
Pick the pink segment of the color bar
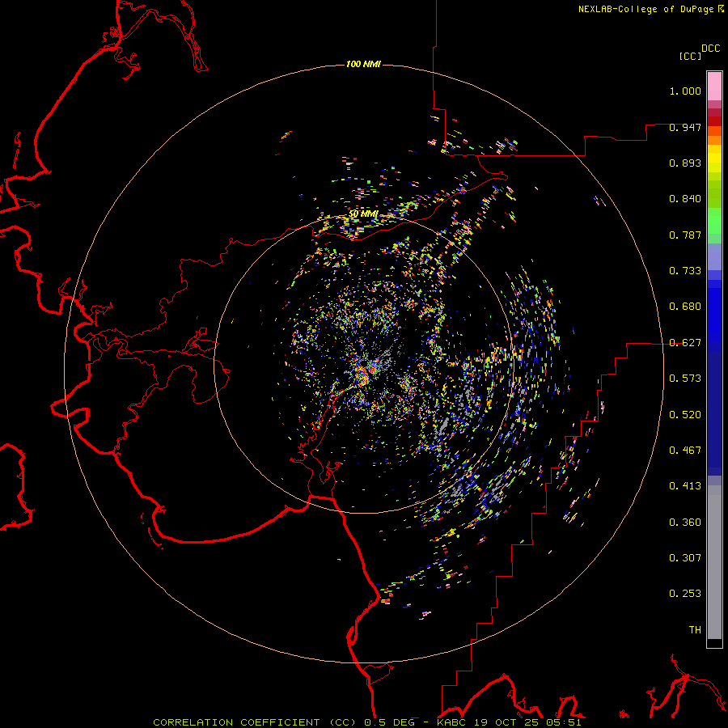tap(714, 86)
